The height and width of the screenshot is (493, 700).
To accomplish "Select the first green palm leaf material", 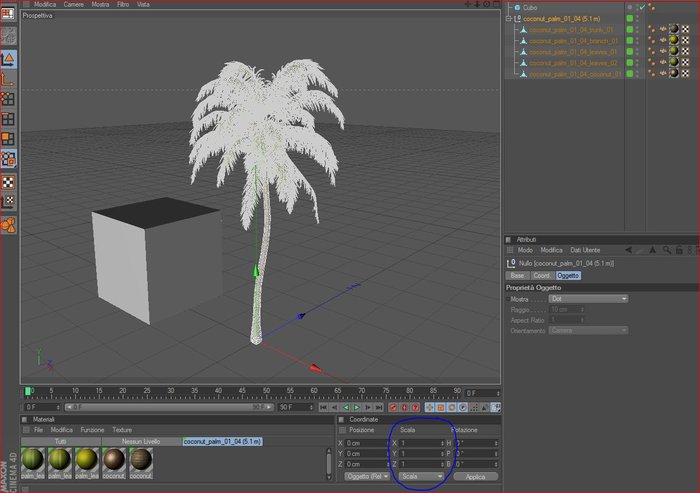I will click(x=33, y=460).
